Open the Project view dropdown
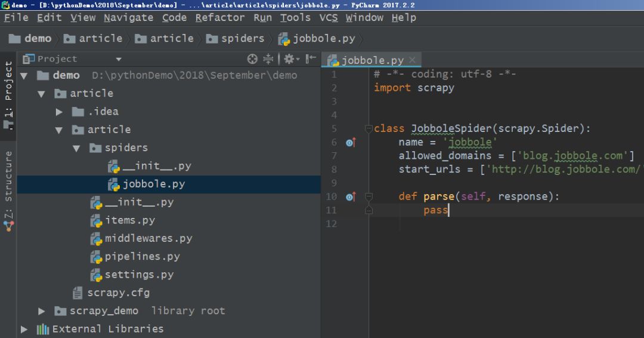 pos(119,59)
